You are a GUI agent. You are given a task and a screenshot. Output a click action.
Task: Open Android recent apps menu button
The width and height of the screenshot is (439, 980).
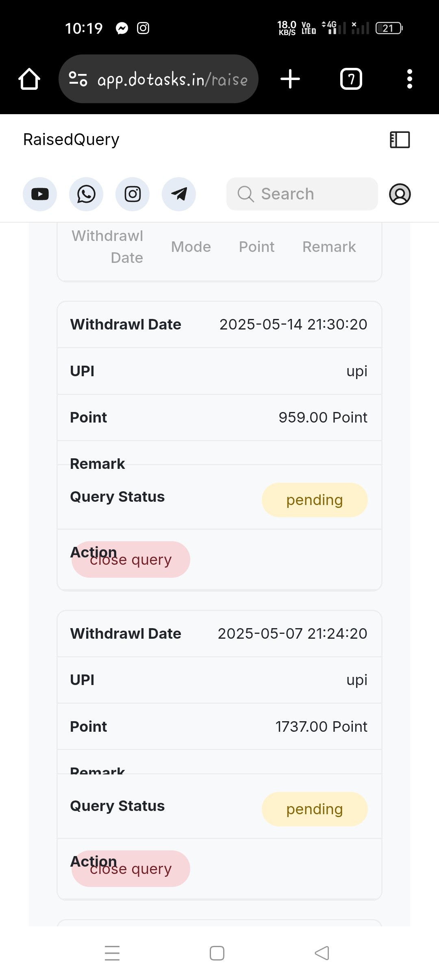112,953
